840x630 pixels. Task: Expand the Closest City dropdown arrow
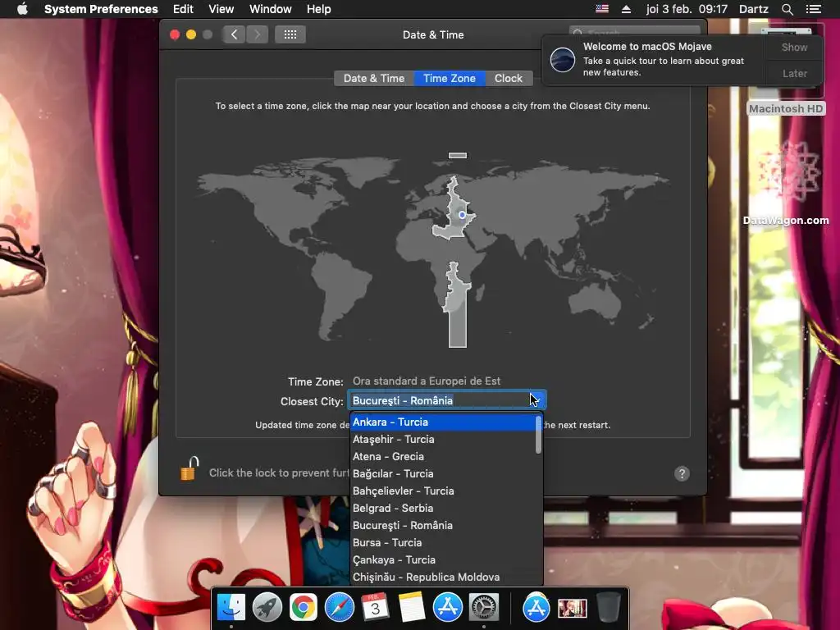click(536, 400)
